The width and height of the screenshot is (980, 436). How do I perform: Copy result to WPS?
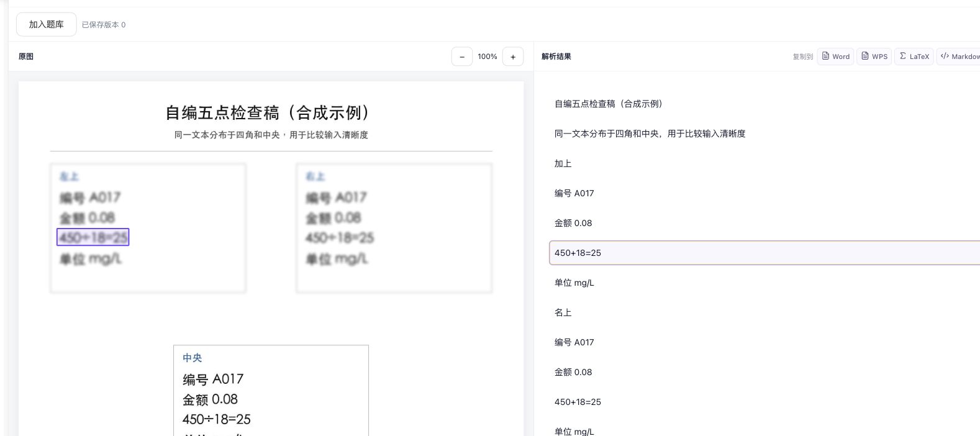coord(874,56)
